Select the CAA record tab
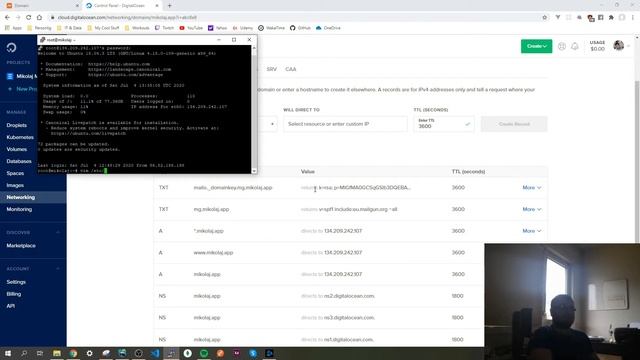This screenshot has width=640, height=360. click(291, 69)
